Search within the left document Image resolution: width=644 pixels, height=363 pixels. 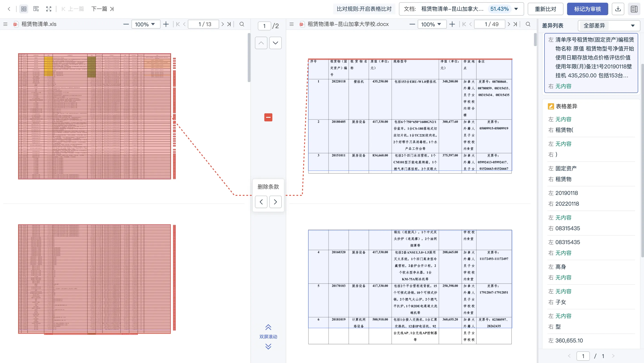click(242, 24)
